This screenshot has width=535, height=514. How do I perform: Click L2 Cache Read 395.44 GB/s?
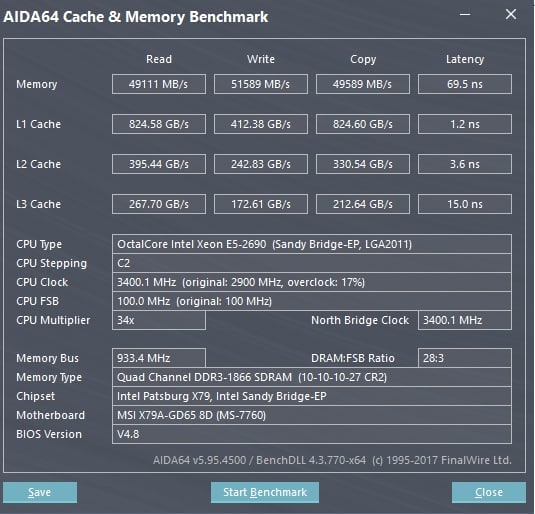click(x=159, y=164)
